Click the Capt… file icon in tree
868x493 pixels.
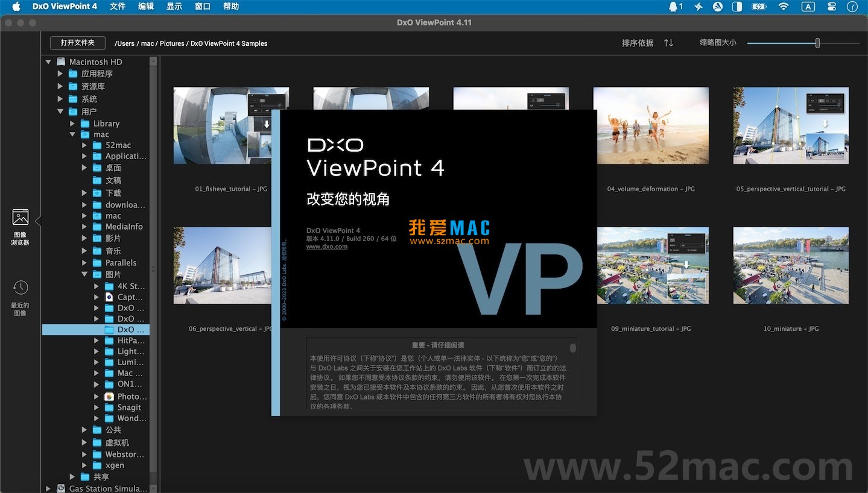tap(109, 297)
